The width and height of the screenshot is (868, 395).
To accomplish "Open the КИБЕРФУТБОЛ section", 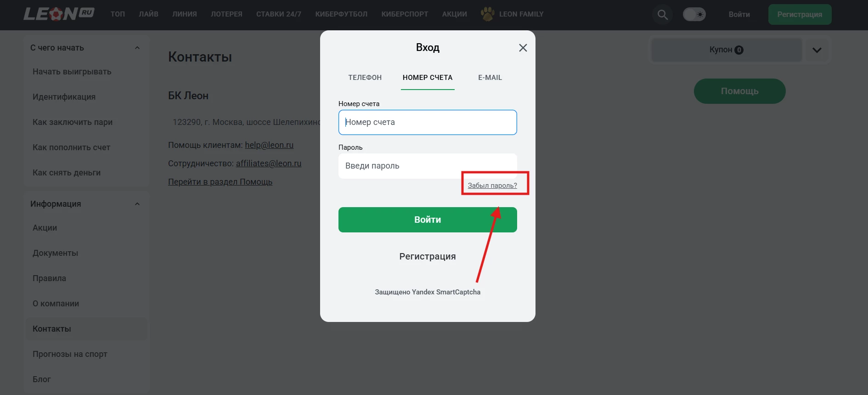I will point(341,14).
